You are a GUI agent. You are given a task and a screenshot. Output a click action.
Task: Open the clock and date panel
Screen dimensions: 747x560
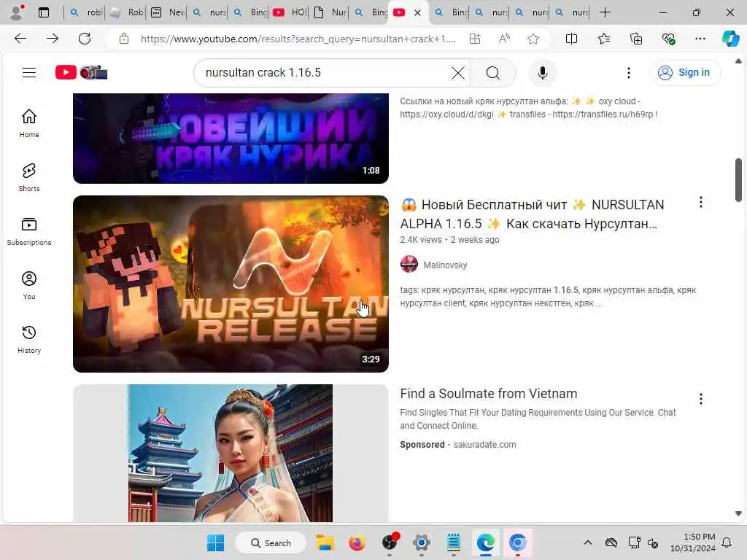(692, 542)
